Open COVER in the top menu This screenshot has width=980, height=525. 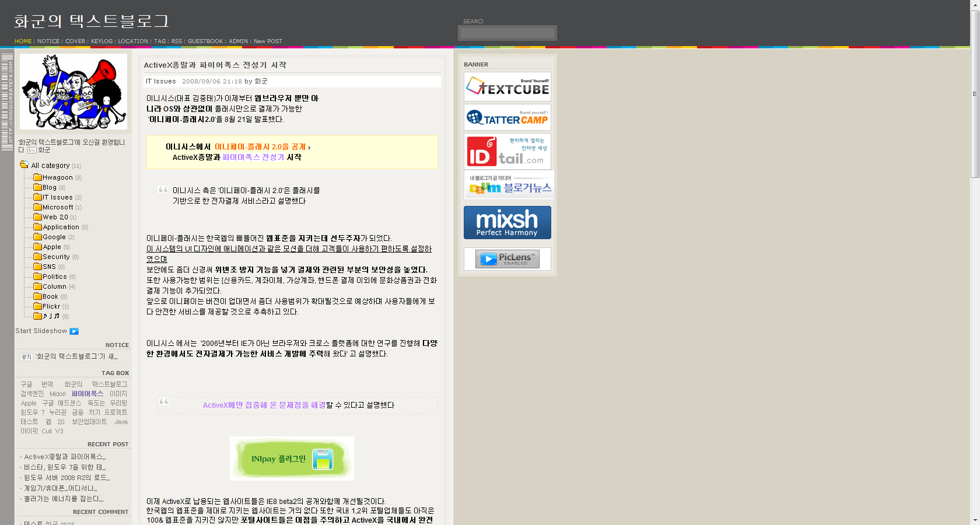(75, 41)
